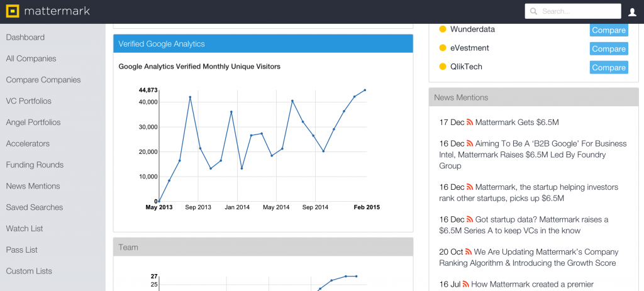This screenshot has width=644, height=291.
Task: Select Angel Portfolios in sidebar
Action: tap(33, 123)
